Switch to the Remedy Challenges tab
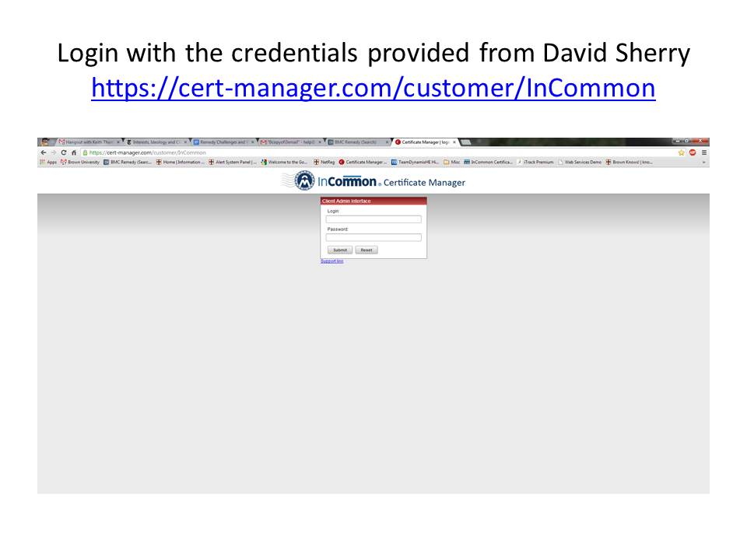 pos(223,142)
